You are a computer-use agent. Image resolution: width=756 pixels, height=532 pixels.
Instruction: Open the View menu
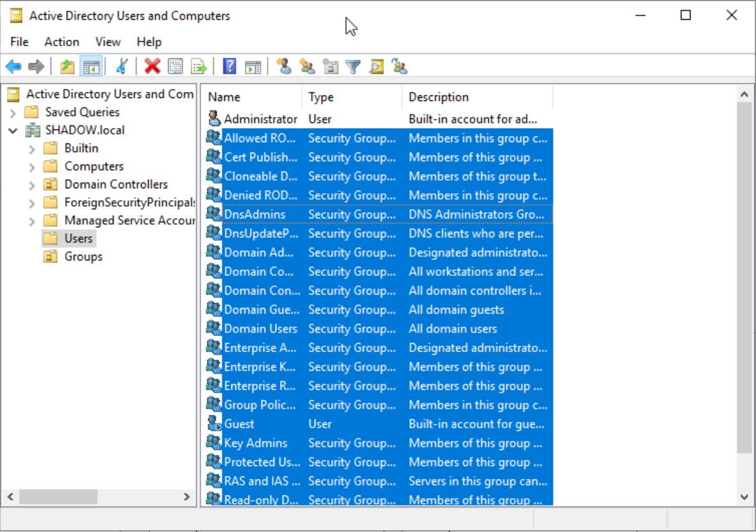(x=108, y=42)
